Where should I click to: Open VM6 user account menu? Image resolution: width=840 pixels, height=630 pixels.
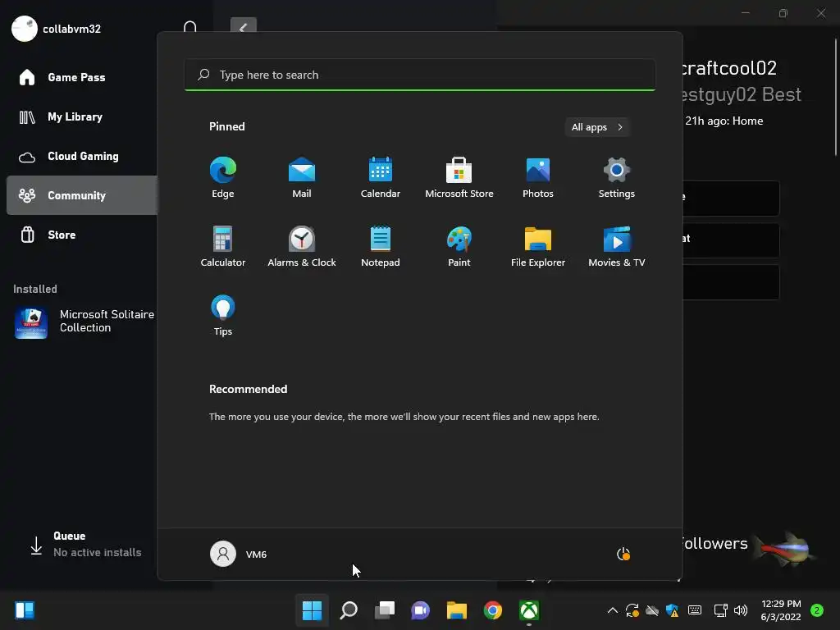point(239,554)
